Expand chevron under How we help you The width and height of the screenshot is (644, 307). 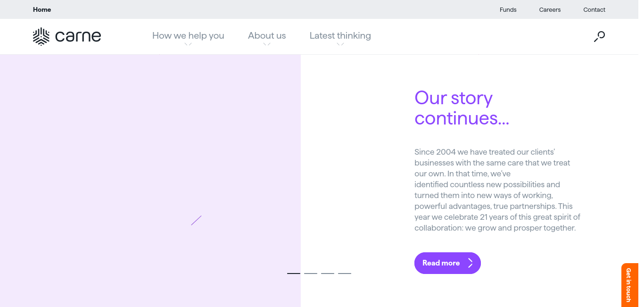188,44
